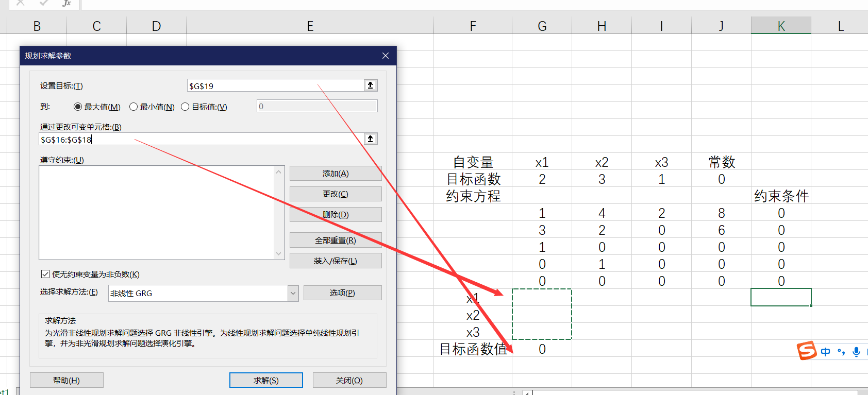The width and height of the screenshot is (868, 395).
Task: Click the disabled 目标值 value field
Action: (317, 106)
